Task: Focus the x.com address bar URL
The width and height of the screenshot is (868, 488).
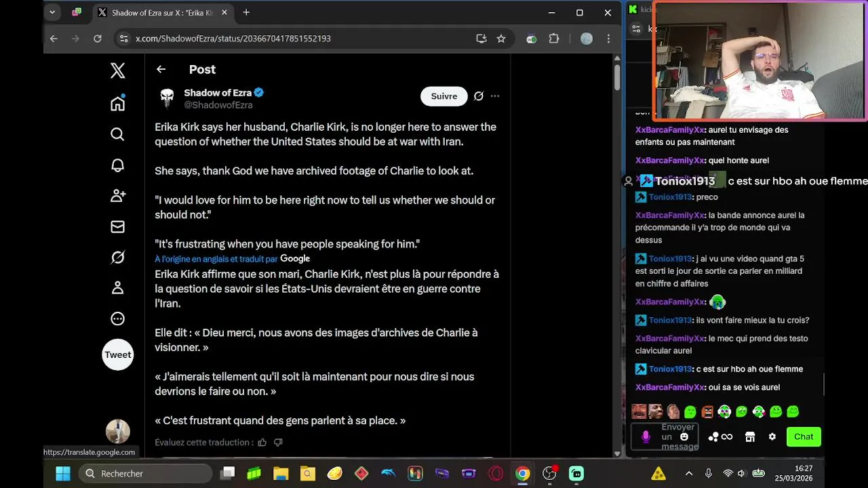Action: (233, 39)
